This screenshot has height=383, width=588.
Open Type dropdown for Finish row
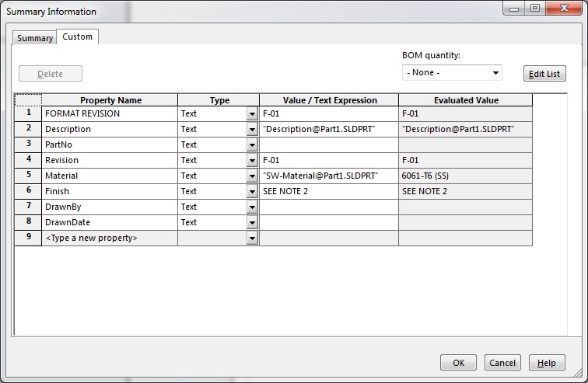[252, 192]
